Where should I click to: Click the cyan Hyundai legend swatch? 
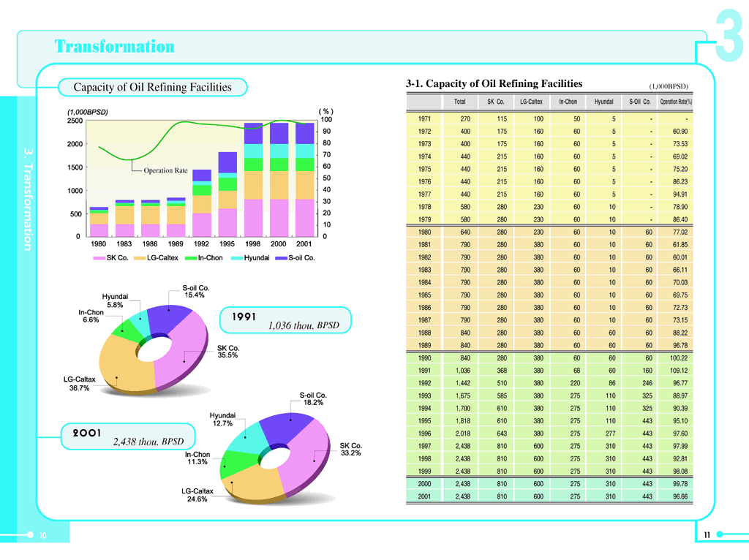tap(237, 258)
